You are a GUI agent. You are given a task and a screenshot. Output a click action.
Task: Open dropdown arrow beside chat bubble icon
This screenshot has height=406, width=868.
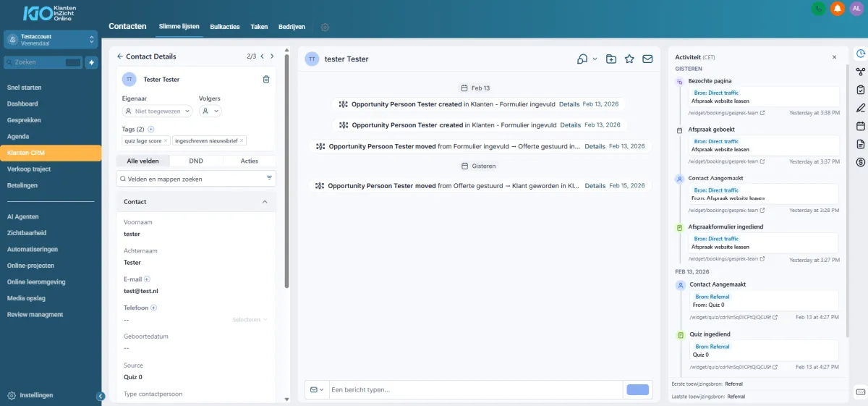pyautogui.click(x=595, y=59)
